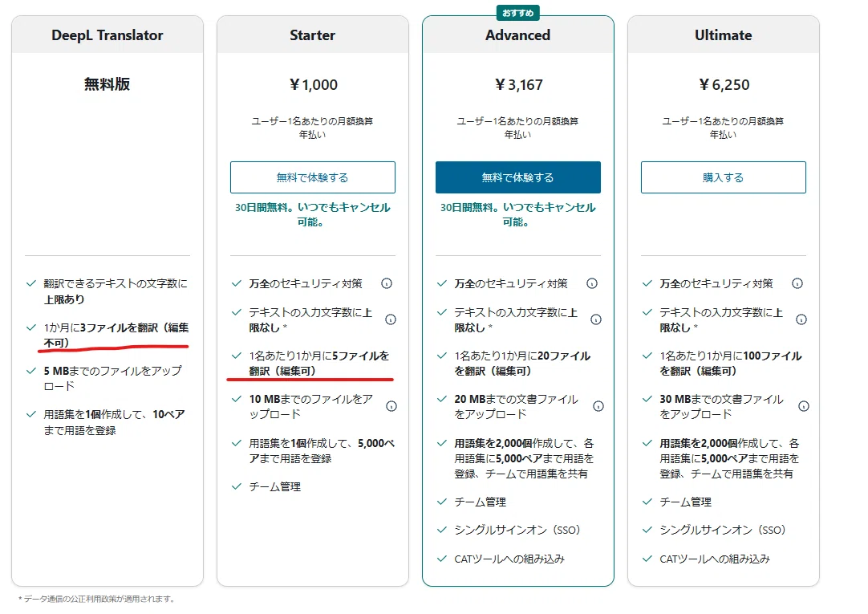Click Starter's 5ファイルを翻訳 (編集可) item
The image size is (868, 614).
click(x=319, y=364)
